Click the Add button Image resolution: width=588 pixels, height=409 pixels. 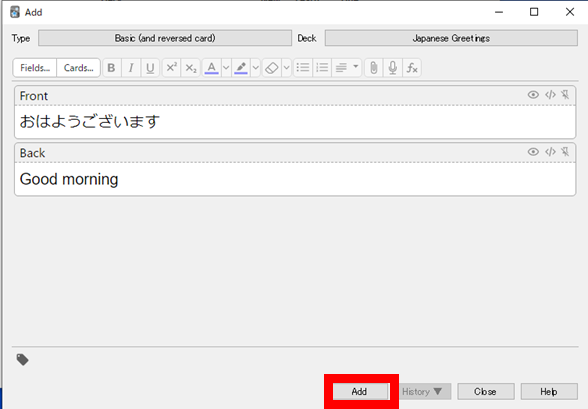pos(359,392)
